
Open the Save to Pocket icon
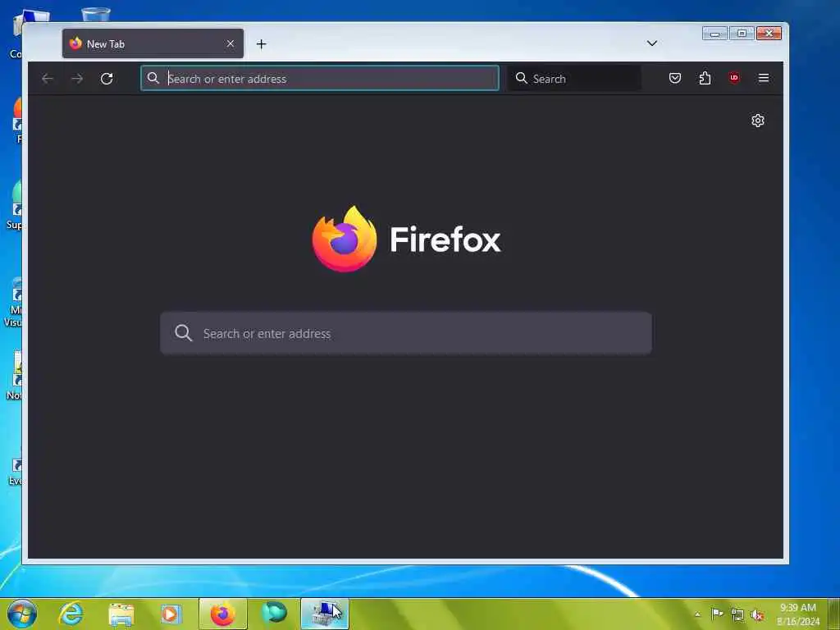tap(675, 78)
